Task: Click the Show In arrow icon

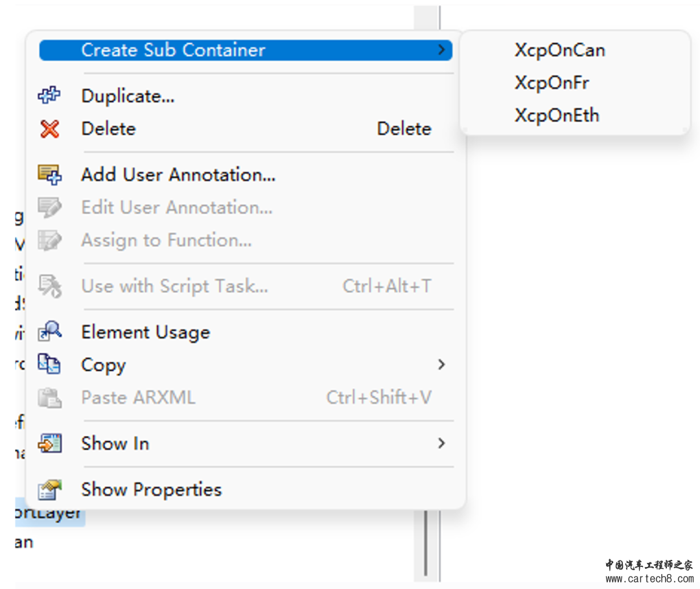Action: [x=49, y=443]
